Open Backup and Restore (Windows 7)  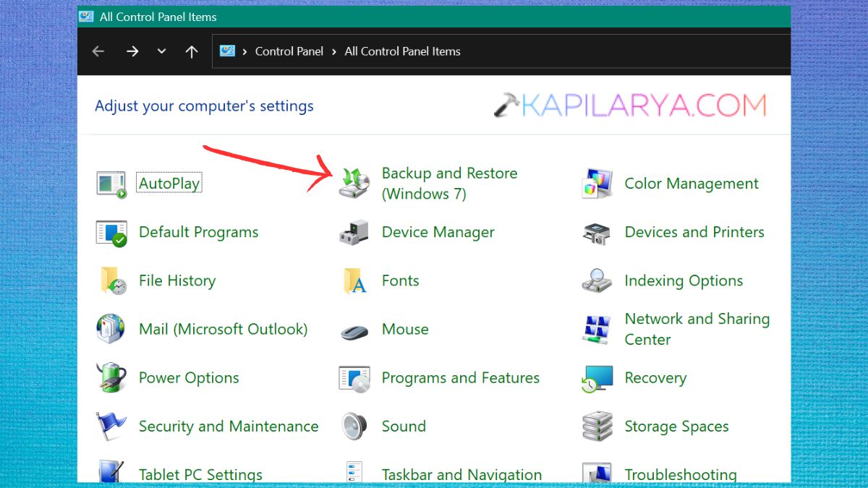[x=449, y=184]
